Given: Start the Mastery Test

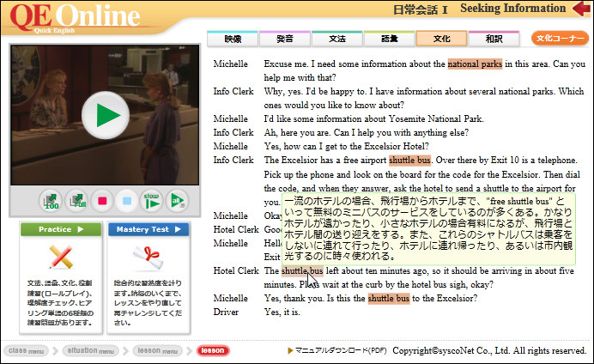Looking at the screenshot, I should click(x=148, y=229).
